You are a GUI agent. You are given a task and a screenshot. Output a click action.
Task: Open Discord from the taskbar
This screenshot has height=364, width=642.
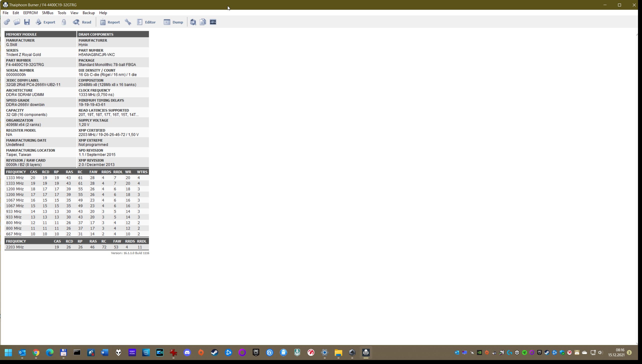click(x=187, y=352)
